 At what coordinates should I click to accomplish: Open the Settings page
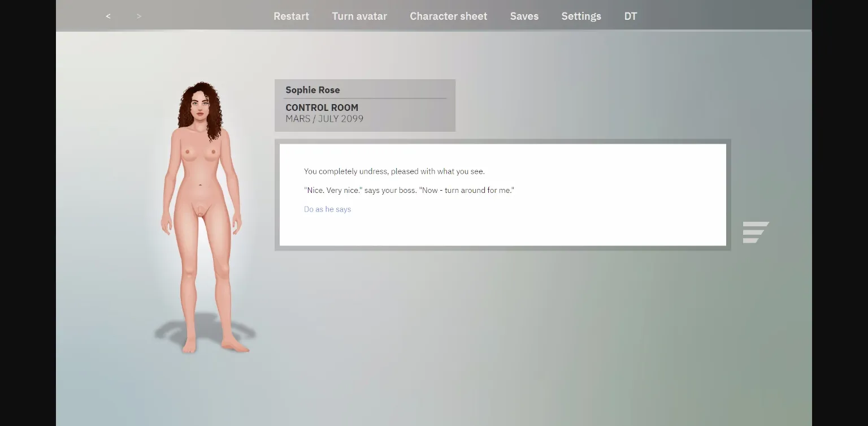click(581, 16)
